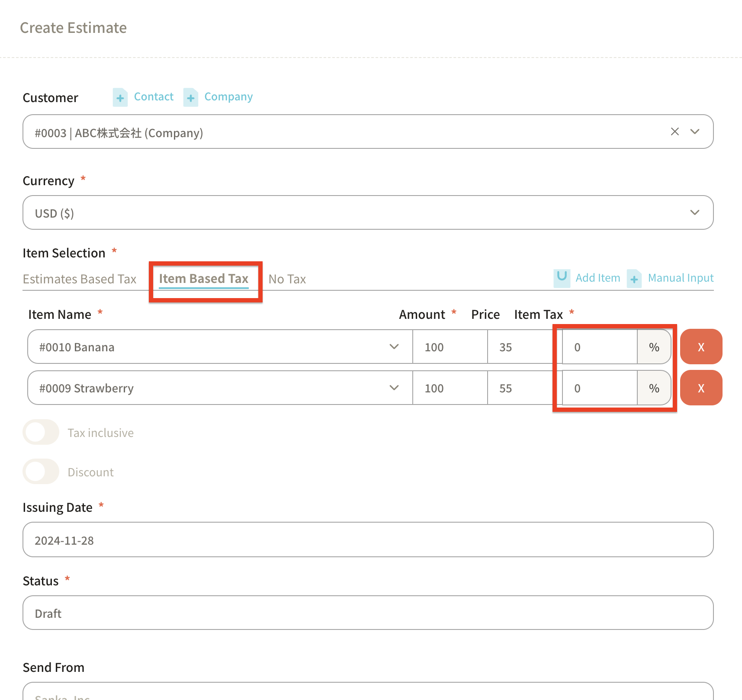Remove the Banana item row

pyautogui.click(x=701, y=347)
